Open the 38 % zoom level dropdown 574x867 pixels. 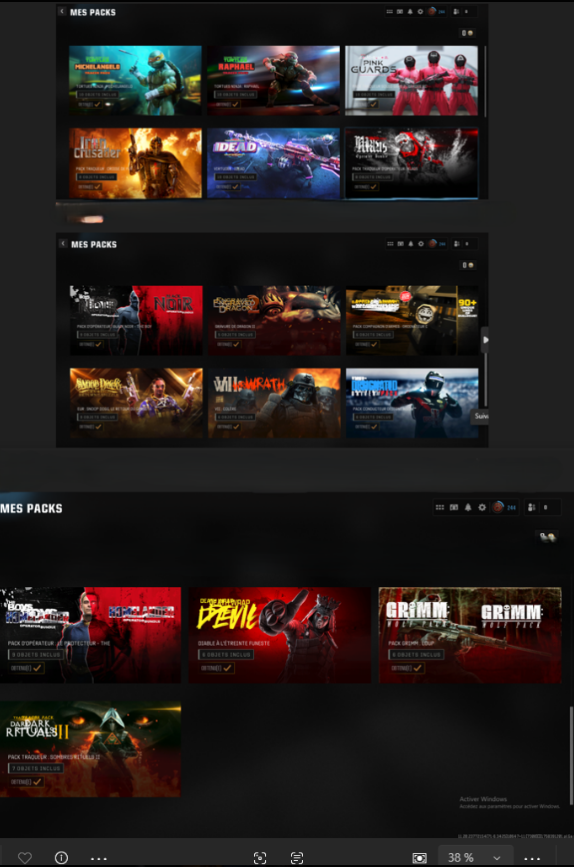click(475, 857)
